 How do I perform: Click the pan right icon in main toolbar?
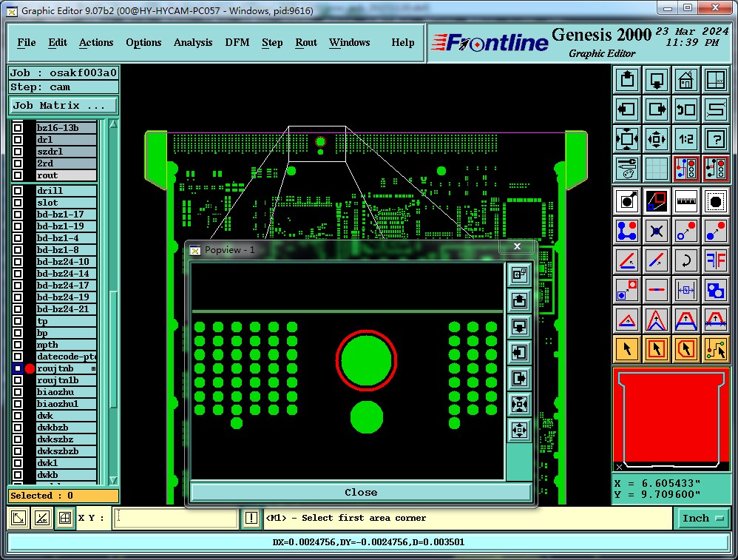pyautogui.click(x=657, y=109)
